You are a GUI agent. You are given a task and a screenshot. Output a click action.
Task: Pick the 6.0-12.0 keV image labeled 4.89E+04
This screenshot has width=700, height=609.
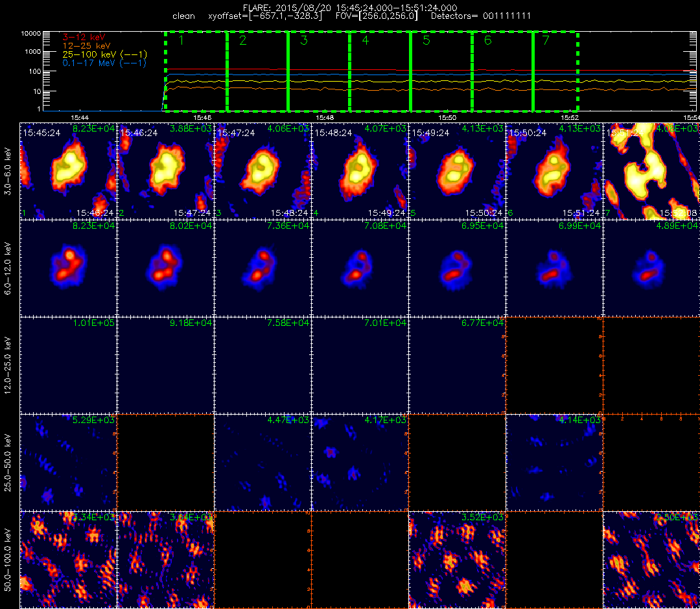pyautogui.click(x=652, y=268)
